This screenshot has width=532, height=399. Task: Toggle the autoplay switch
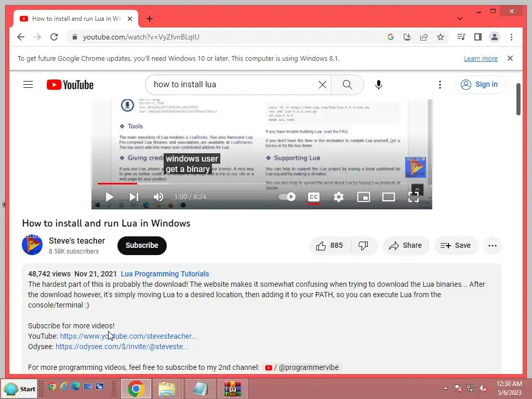click(287, 197)
